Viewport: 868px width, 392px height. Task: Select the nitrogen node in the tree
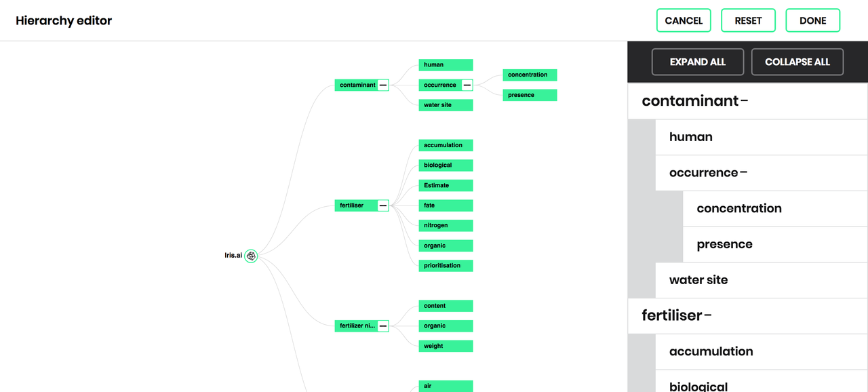click(446, 225)
